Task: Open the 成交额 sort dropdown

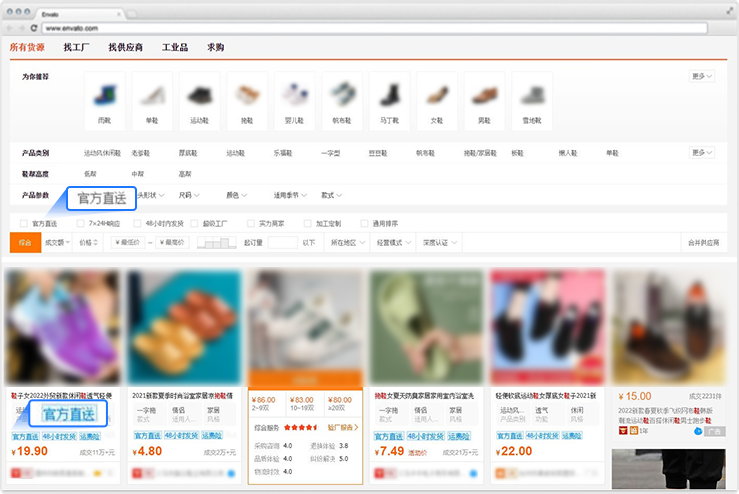Action: point(57,243)
